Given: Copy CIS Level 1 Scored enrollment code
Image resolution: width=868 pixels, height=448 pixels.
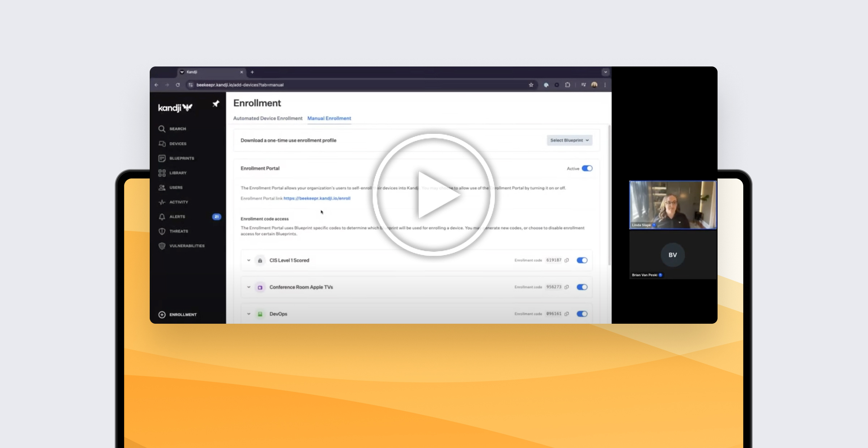Looking at the screenshot, I should coord(567,260).
